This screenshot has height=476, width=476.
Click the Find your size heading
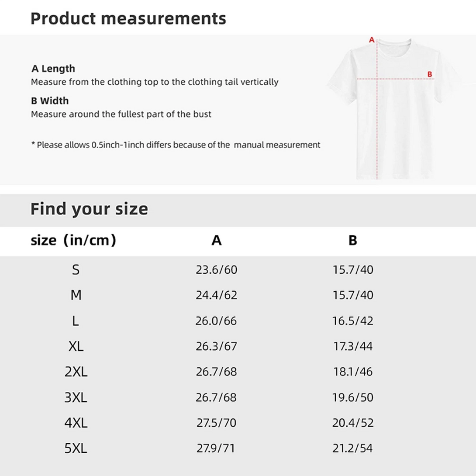[x=89, y=209]
